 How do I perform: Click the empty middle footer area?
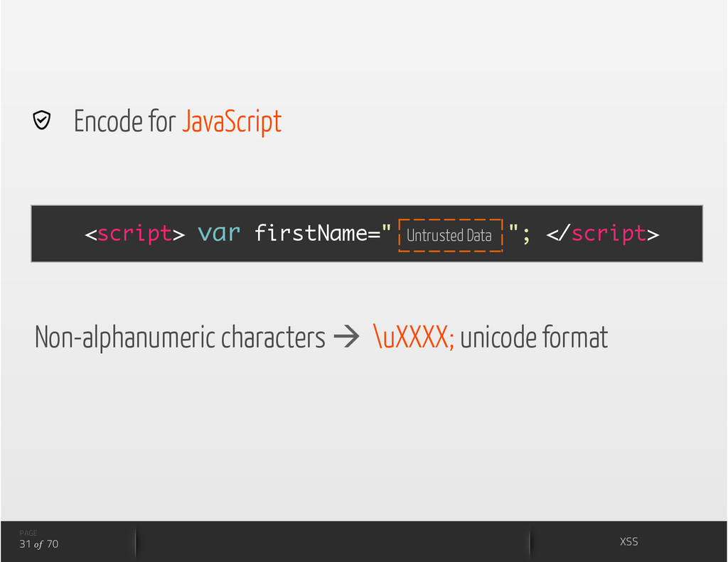[x=333, y=541]
